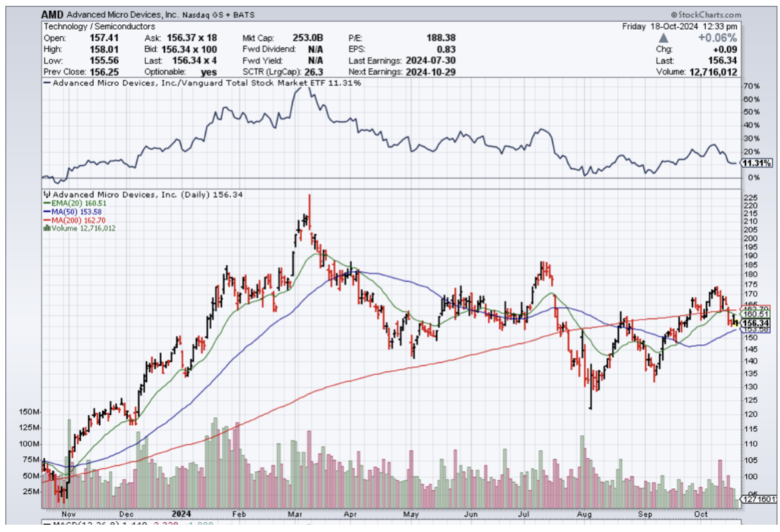Click the P/E value 188.38
Screen dimensions: 780x532
[x=440, y=38]
